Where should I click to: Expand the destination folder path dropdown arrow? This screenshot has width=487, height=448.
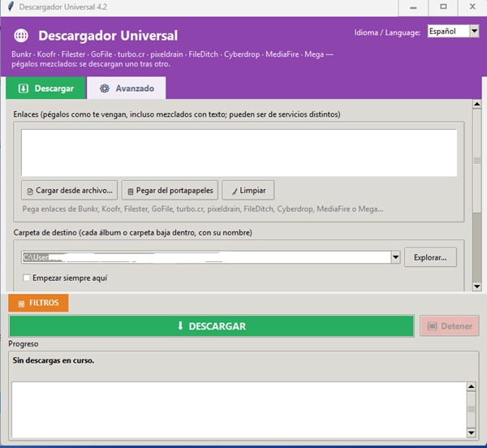tap(395, 257)
